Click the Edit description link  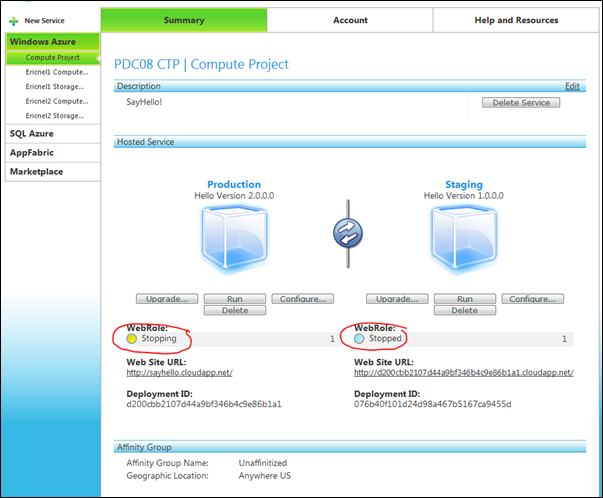click(x=572, y=86)
